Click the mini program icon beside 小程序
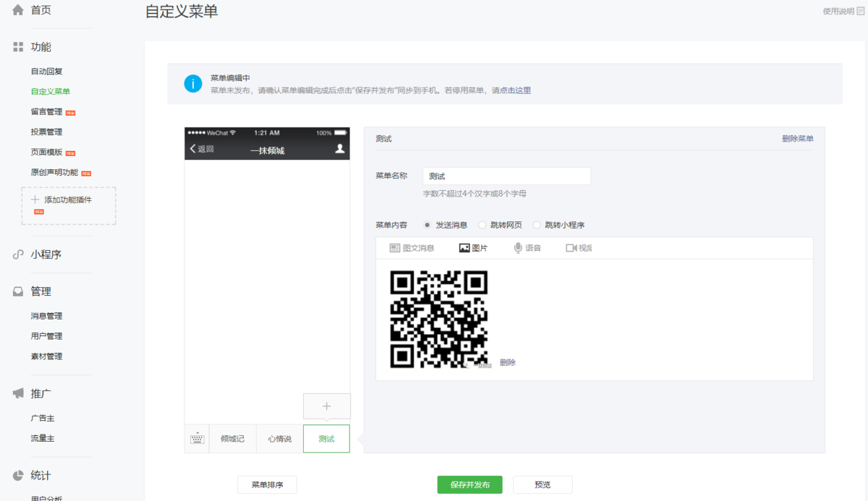The height and width of the screenshot is (501, 868). pos(18,254)
